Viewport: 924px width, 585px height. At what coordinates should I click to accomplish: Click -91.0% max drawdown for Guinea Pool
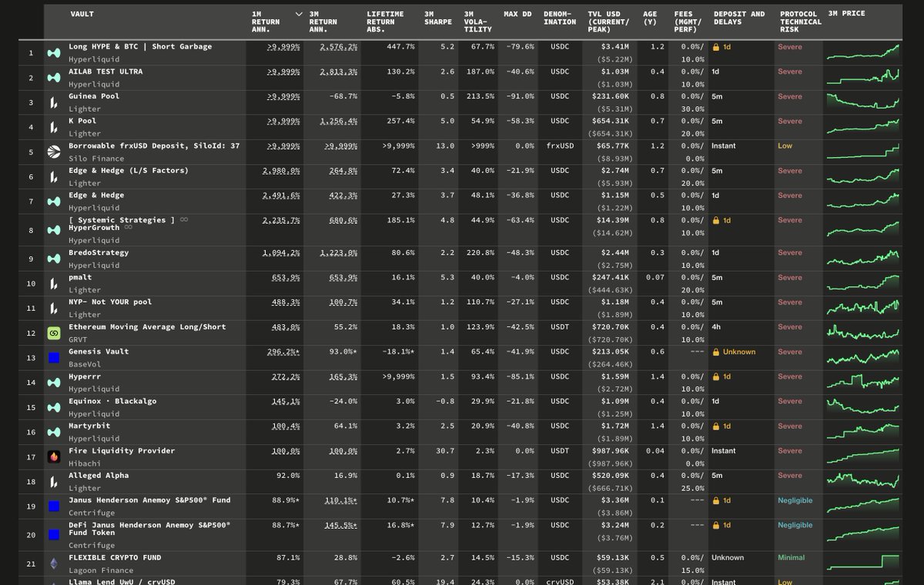[x=521, y=96]
